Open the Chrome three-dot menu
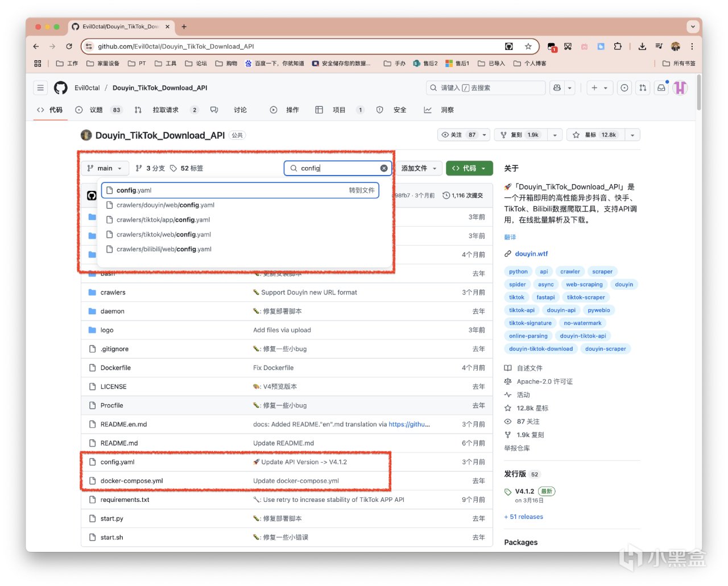This screenshot has height=586, width=728. (x=692, y=47)
